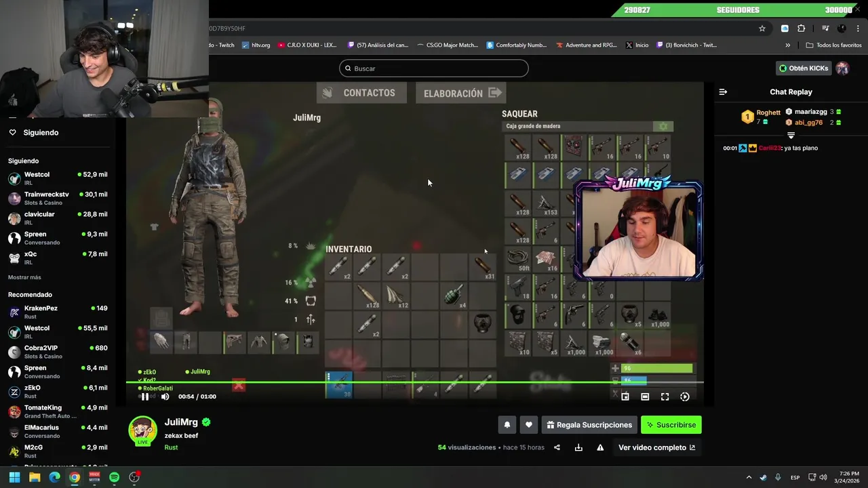Open File Explorer from the taskbar
This screenshot has height=488, width=868.
point(35,477)
